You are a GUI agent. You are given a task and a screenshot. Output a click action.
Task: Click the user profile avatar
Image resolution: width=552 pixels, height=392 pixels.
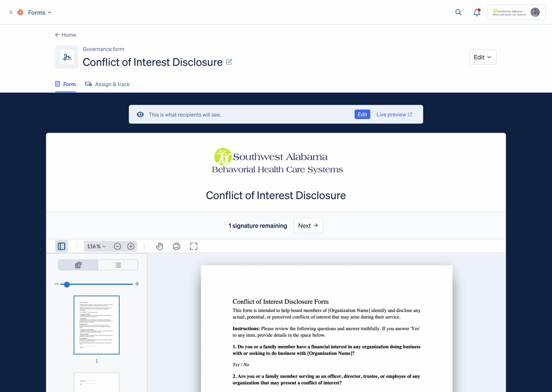535,12
